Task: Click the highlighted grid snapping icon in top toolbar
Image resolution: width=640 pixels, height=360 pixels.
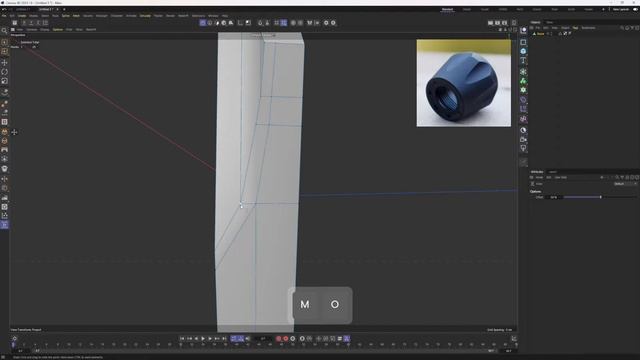Action: tap(284, 23)
